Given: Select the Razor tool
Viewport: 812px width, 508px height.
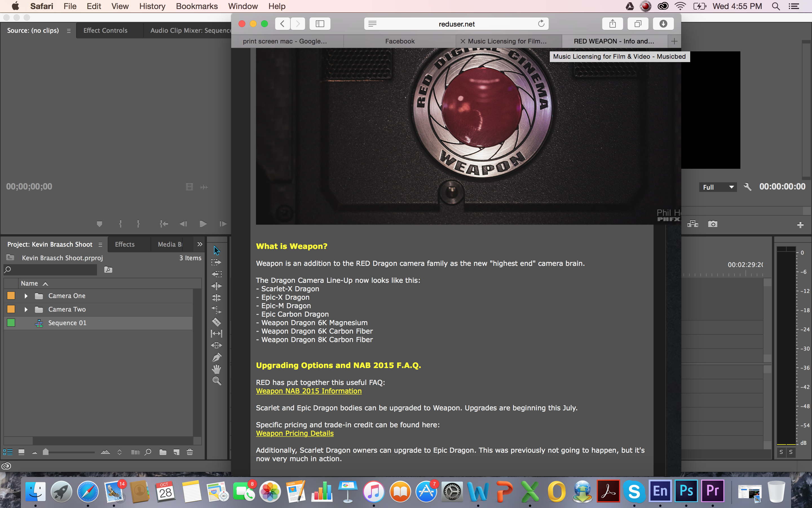Looking at the screenshot, I should [x=217, y=322].
